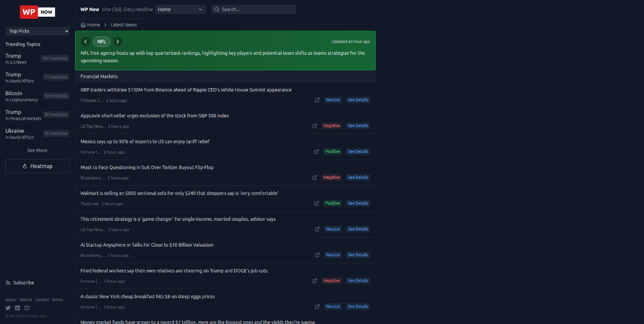644x324 pixels.
Task: Click headline 'Walmart is selling an $800 sectional sofa'
Action: click(x=180, y=193)
